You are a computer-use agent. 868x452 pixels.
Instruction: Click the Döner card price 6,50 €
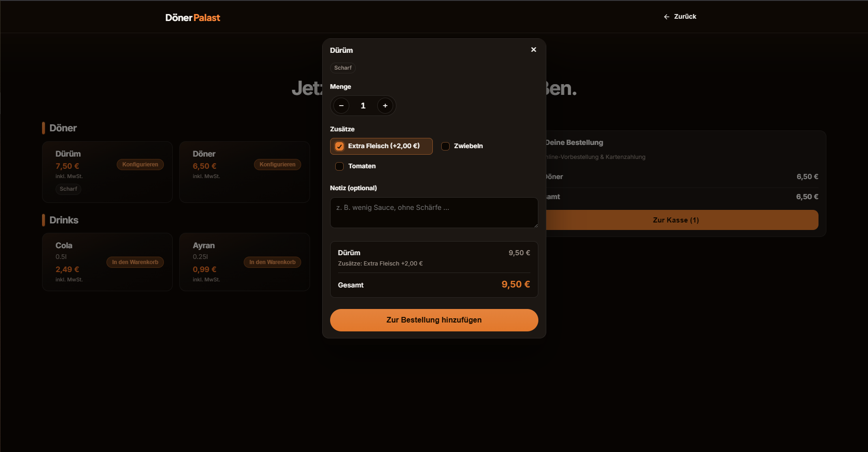point(205,166)
